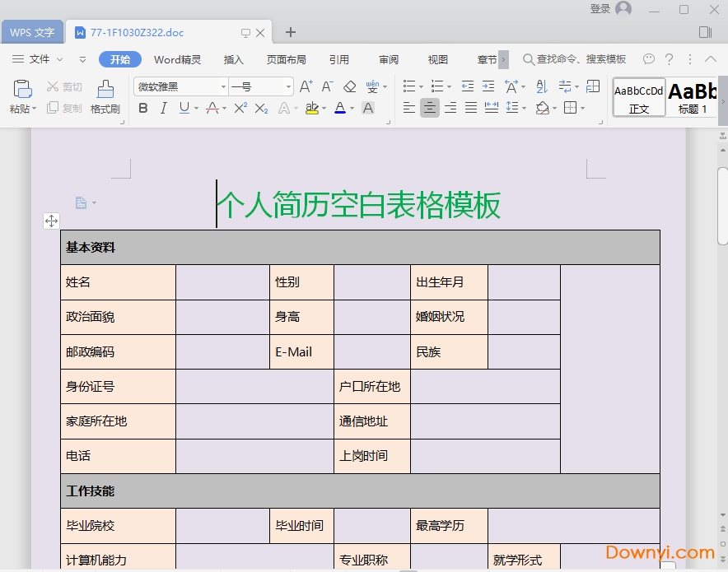The width and height of the screenshot is (728, 572).
Task: Click the table move handle icon
Action: click(x=51, y=221)
